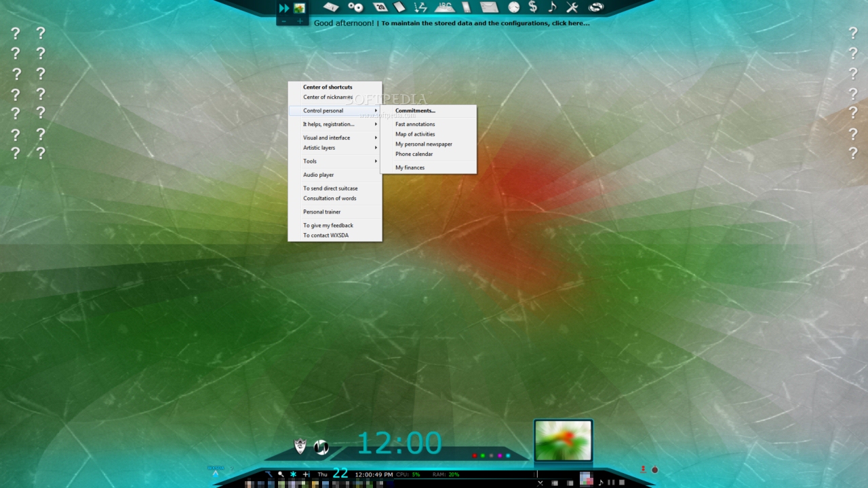Open the ABC dictionary icon
The width and height of the screenshot is (868, 488).
coord(444,7)
